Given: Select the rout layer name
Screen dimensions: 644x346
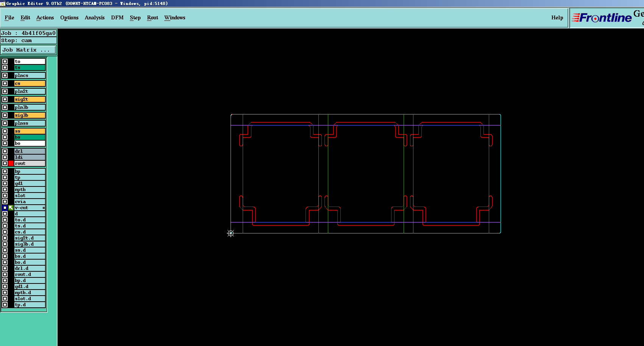Looking at the screenshot, I should [30, 163].
